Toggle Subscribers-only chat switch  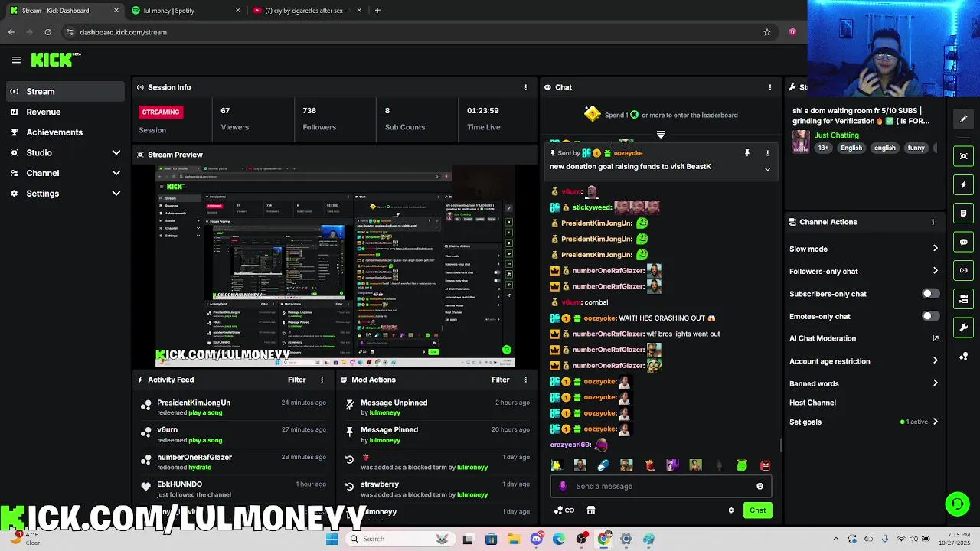(930, 294)
